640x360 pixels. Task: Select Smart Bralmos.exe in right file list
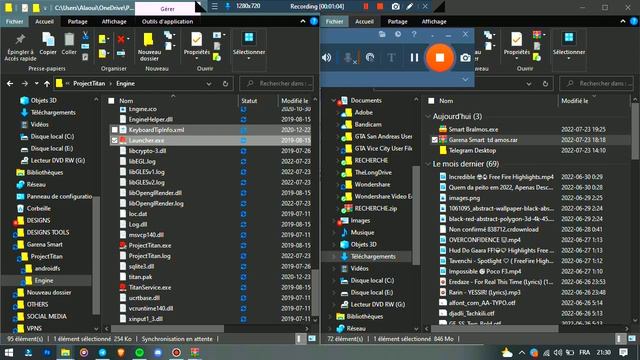[x=473, y=129]
